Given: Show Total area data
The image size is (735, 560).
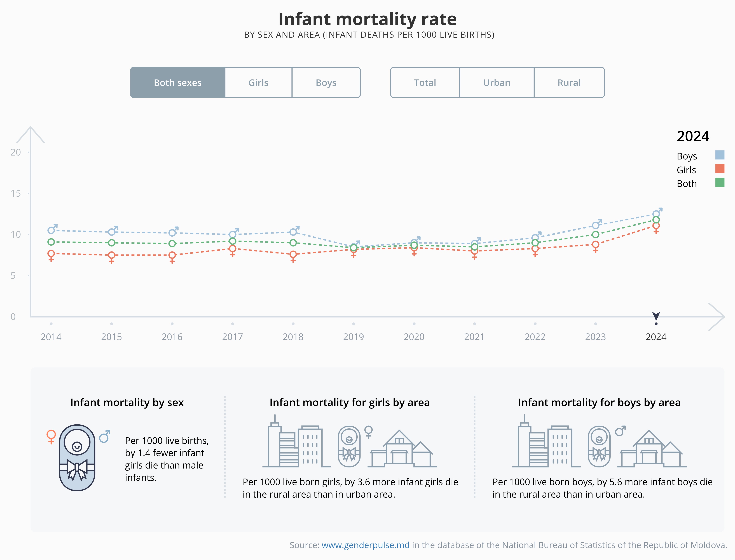Looking at the screenshot, I should [x=425, y=83].
